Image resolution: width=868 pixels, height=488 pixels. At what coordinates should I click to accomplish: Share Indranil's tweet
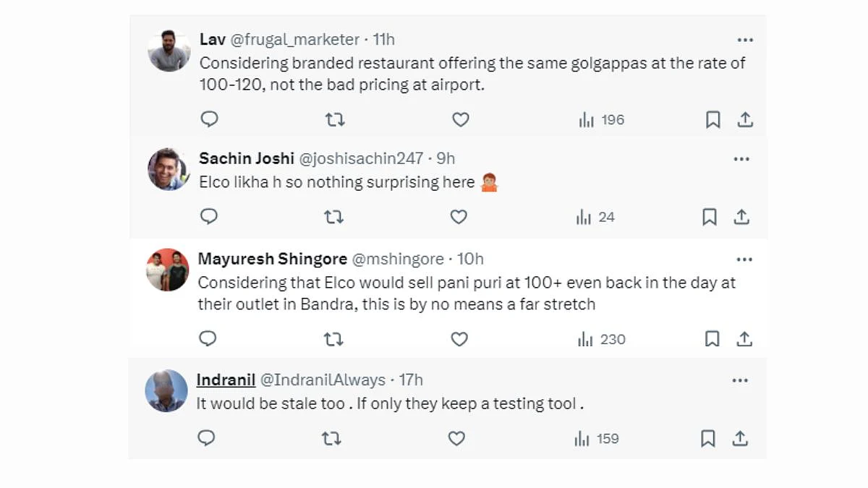[x=740, y=438]
